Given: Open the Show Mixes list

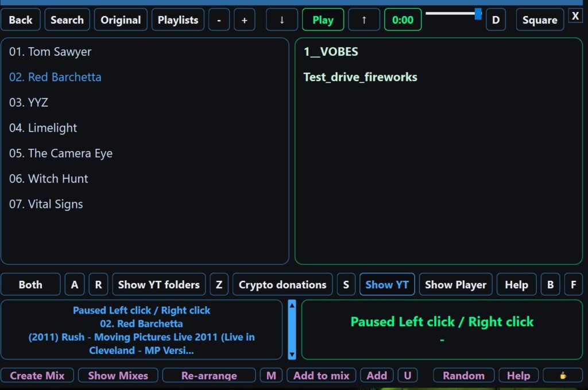Looking at the screenshot, I should pyautogui.click(x=118, y=376).
